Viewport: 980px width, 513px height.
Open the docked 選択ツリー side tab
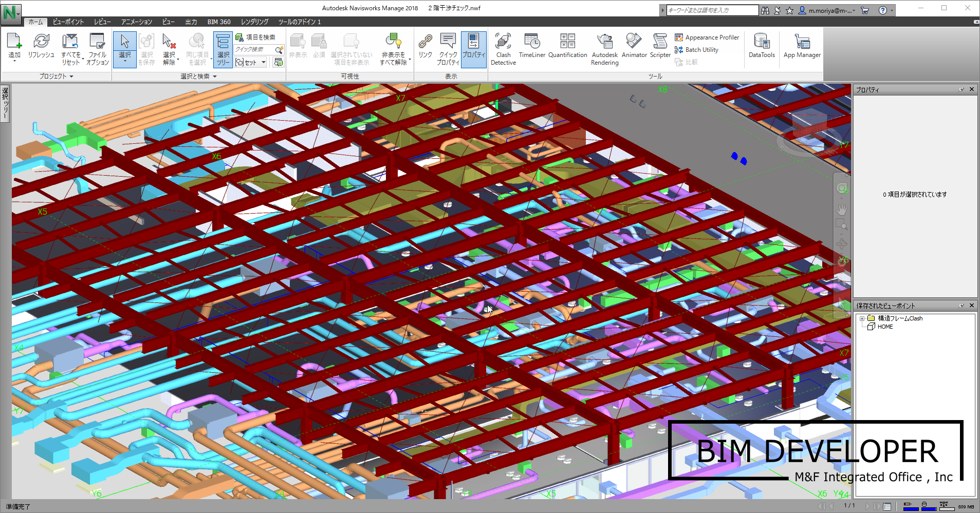pos(5,103)
